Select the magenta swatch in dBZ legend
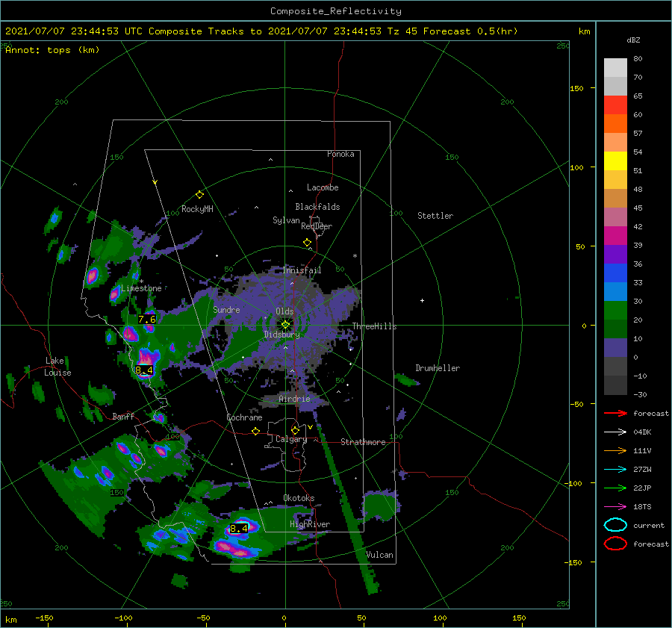 coord(615,235)
